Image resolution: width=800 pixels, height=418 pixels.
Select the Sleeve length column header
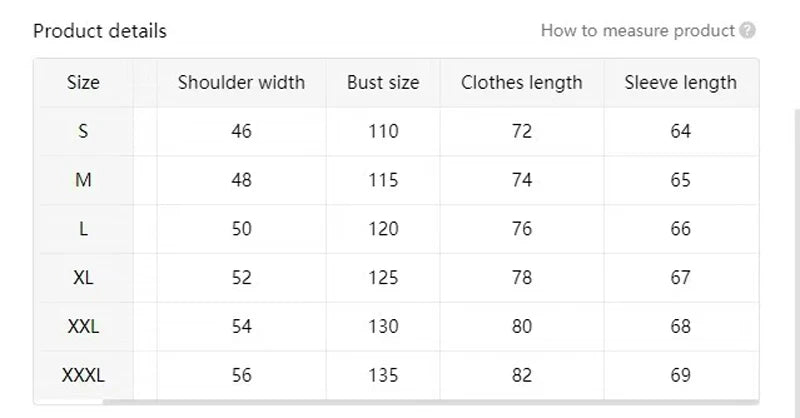tap(681, 83)
